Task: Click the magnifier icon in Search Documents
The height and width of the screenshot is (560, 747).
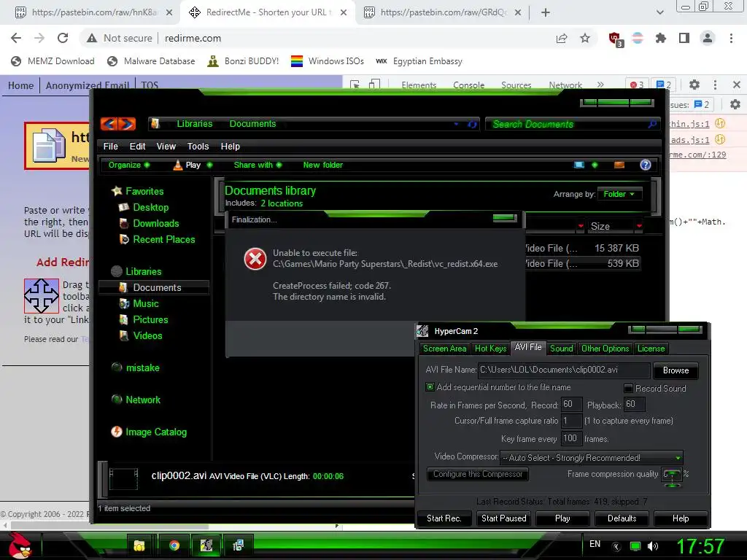Action: [652, 124]
